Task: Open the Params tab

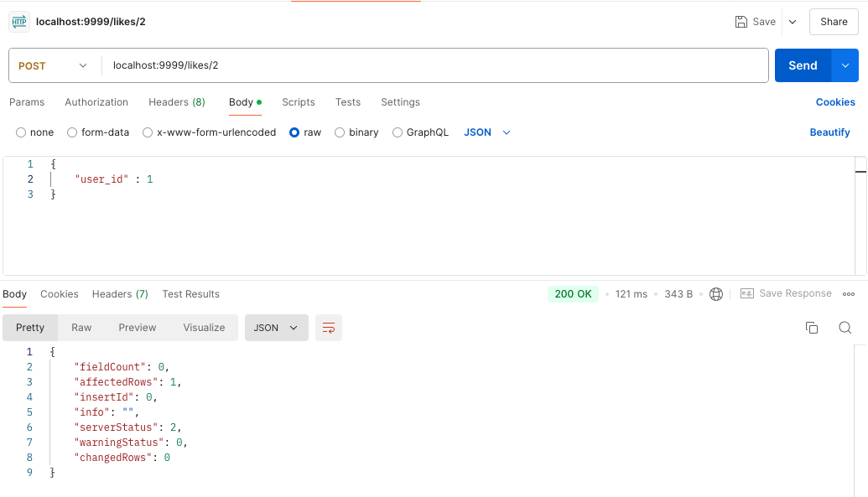Action: point(27,102)
